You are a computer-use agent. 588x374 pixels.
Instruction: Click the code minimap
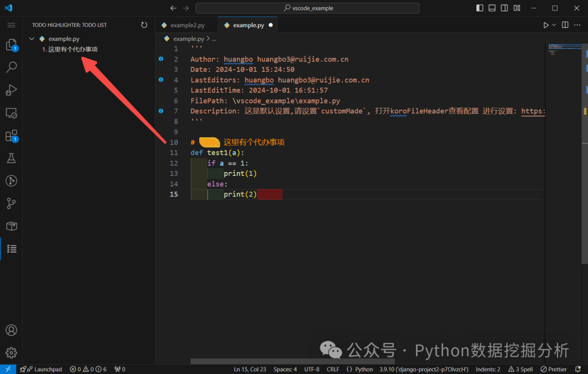(565, 49)
